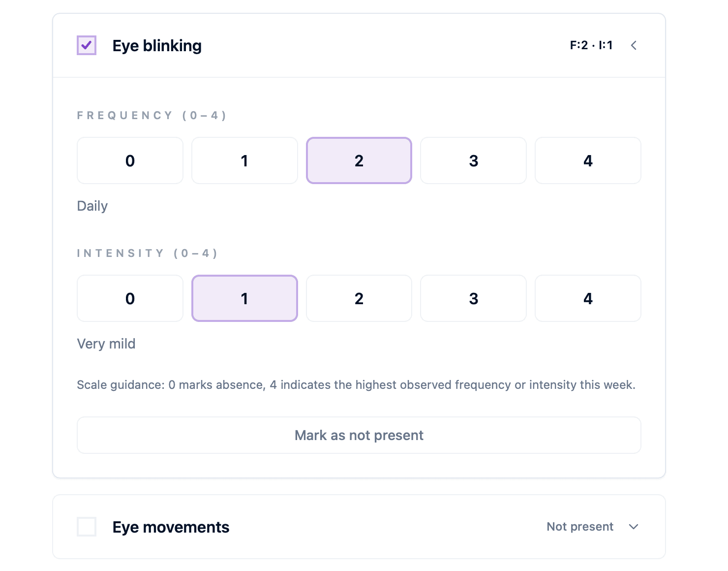Set Frequency to 0
Image resolution: width=728 pixels, height=571 pixels.
click(130, 160)
